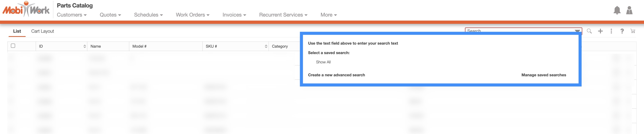Click the question mark help icon
Viewport: 644px width, 134px height.
[x=622, y=31]
